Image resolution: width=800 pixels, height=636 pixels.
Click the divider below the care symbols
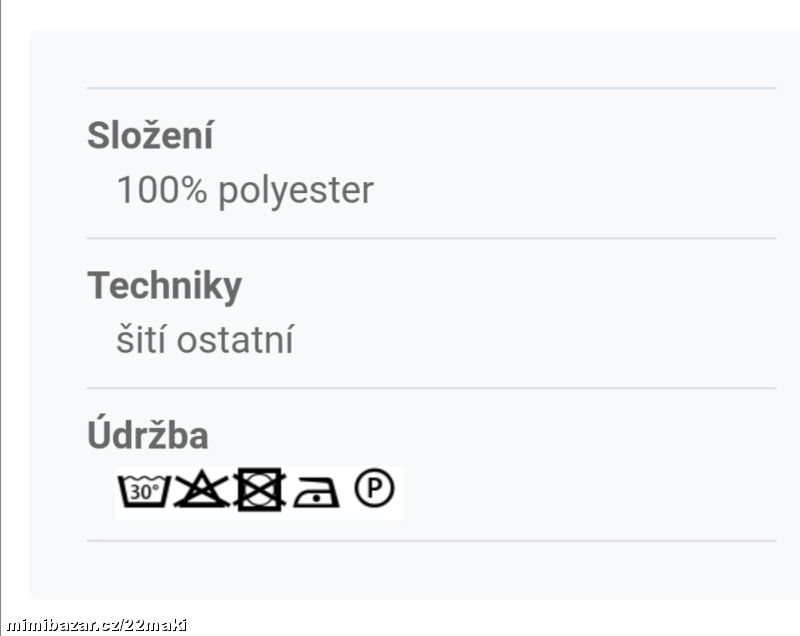pos(431,540)
